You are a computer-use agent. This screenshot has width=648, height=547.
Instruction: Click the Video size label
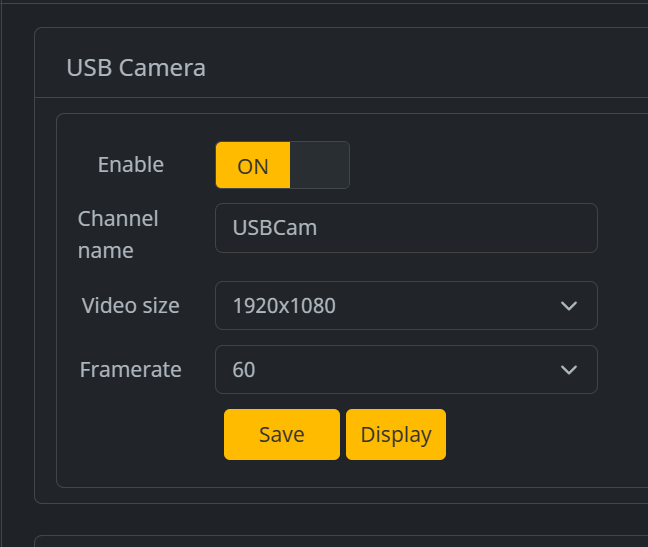[130, 306]
